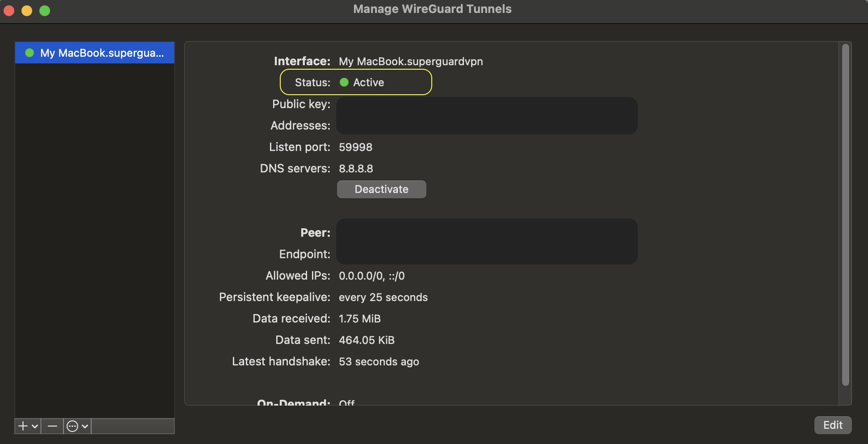868x444 pixels.
Task: Close the Manage WireGuard Tunnels window
Action: point(9,10)
